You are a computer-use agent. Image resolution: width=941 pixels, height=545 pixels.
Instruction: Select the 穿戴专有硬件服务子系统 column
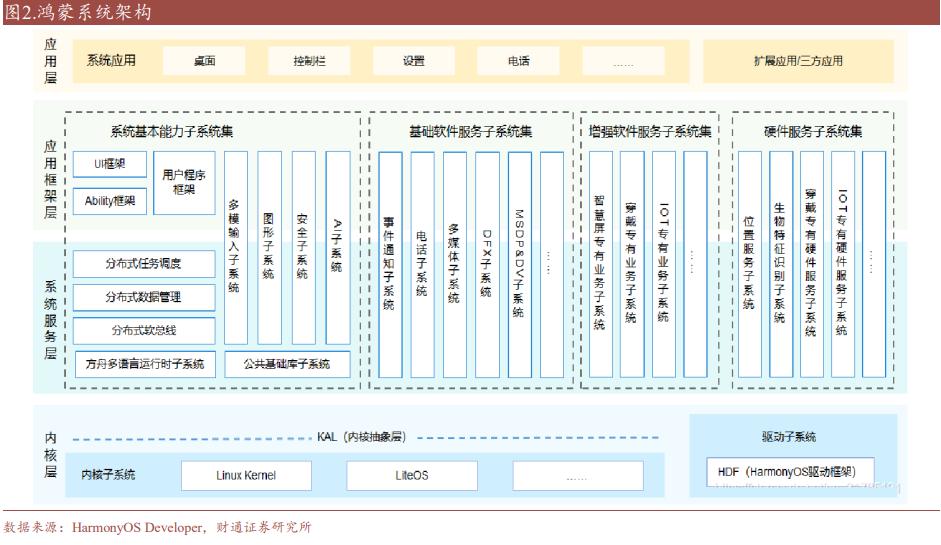812,264
